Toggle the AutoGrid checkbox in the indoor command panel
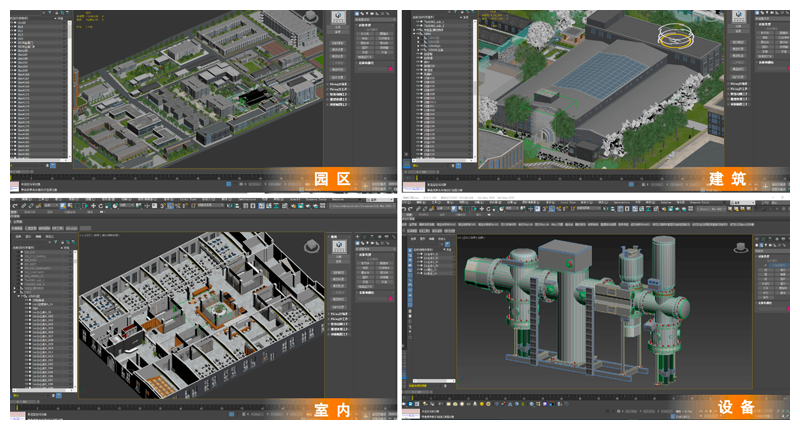The height and width of the screenshot is (430, 800). click(365, 259)
